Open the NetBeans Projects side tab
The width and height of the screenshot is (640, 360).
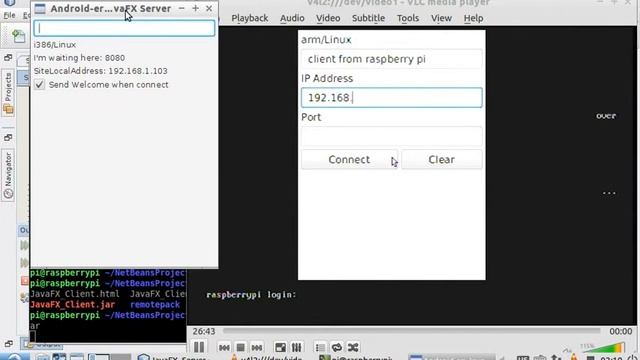[x=8, y=92]
